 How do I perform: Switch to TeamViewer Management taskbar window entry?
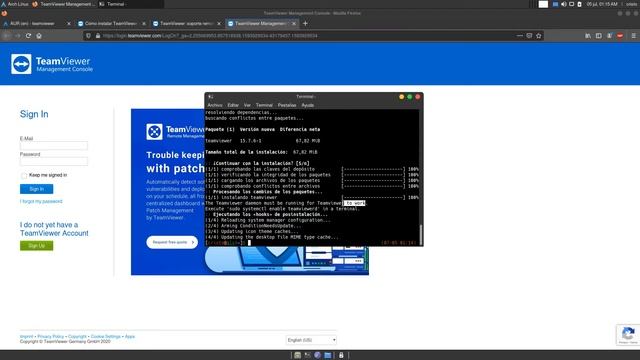pyautogui.click(x=63, y=4)
